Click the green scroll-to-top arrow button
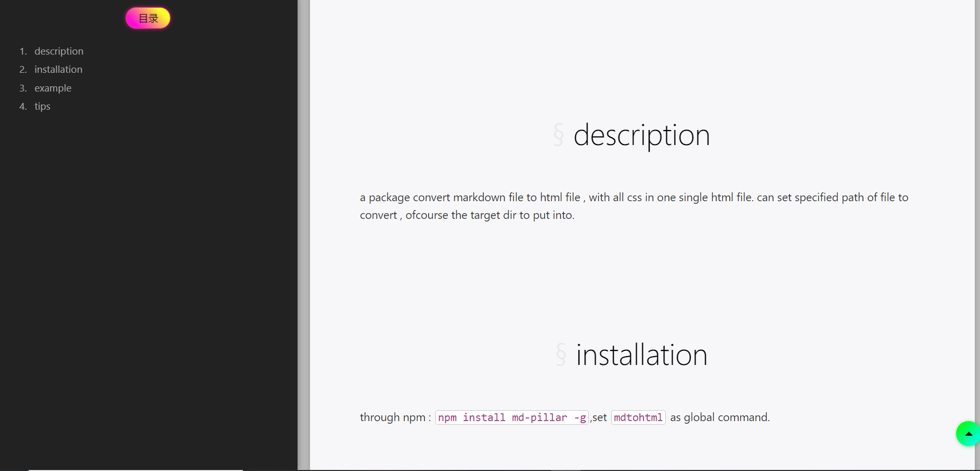The height and width of the screenshot is (471, 980). click(x=968, y=434)
